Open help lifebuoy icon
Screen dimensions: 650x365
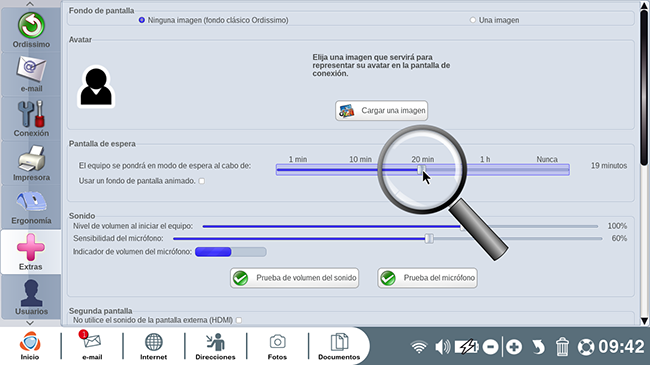tap(586, 347)
